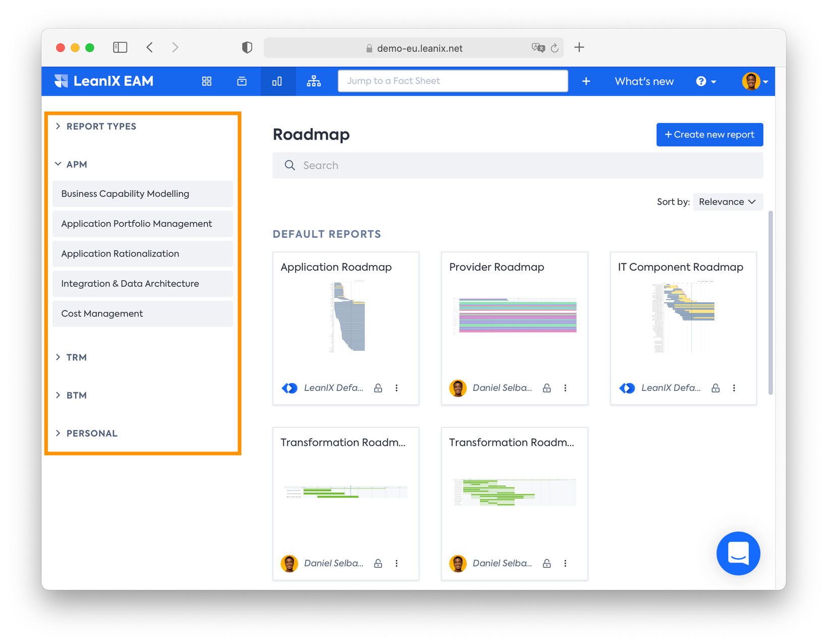Open the reports bar chart icon
The width and height of the screenshot is (827, 644).
pyautogui.click(x=277, y=81)
